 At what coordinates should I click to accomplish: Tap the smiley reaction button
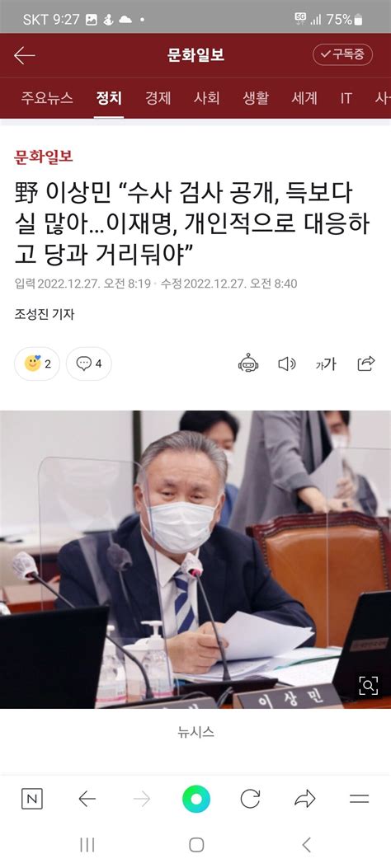point(37,364)
